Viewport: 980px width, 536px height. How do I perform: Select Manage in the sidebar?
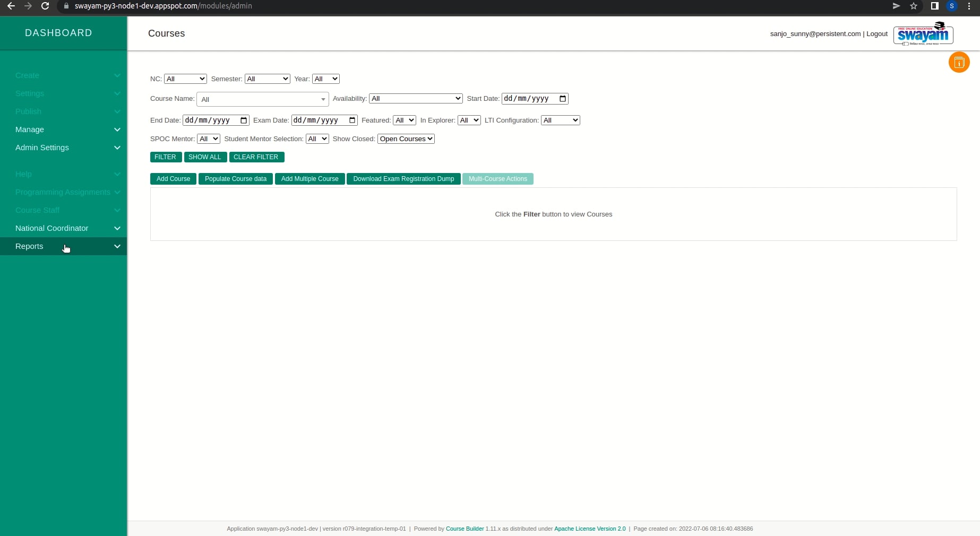(x=63, y=129)
